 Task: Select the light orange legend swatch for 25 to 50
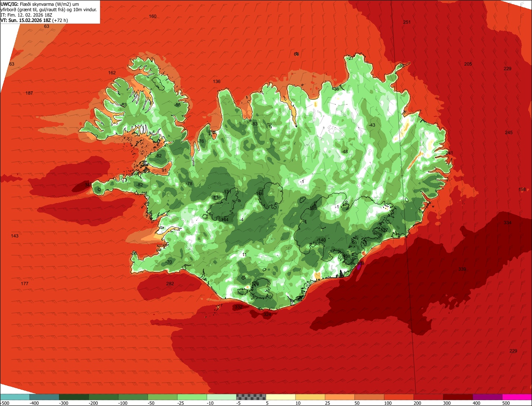tap(340, 397)
